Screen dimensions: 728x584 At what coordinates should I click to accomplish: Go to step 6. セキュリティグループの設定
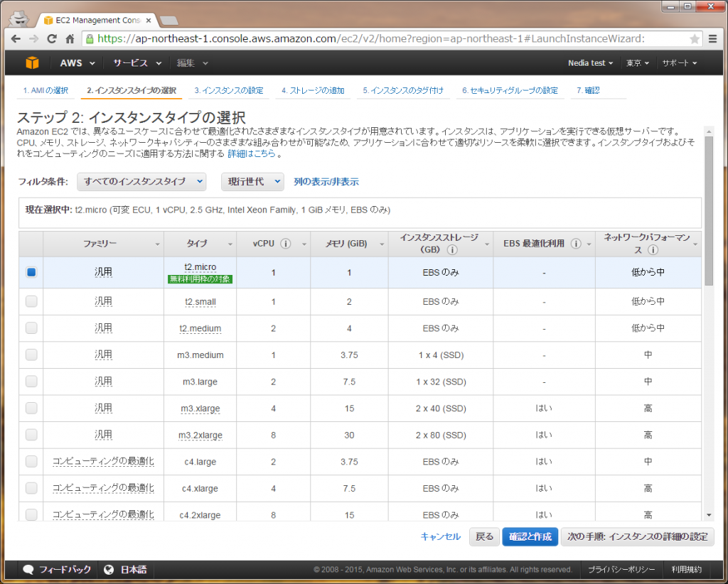[x=510, y=90]
